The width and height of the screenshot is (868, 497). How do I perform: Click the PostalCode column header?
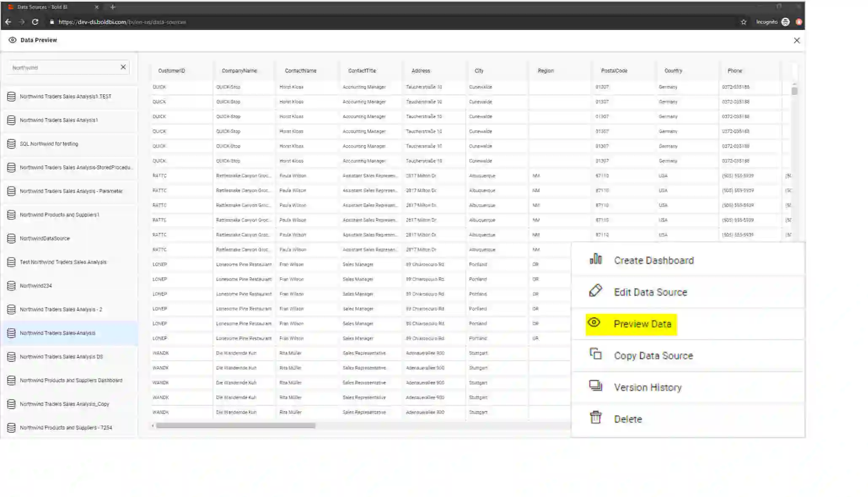[614, 71]
